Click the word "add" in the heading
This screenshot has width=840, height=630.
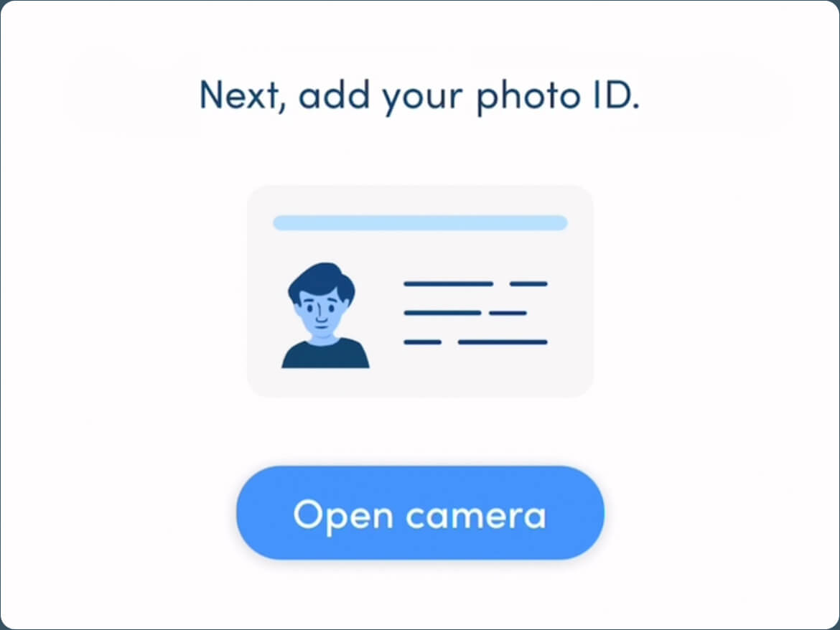(335, 94)
